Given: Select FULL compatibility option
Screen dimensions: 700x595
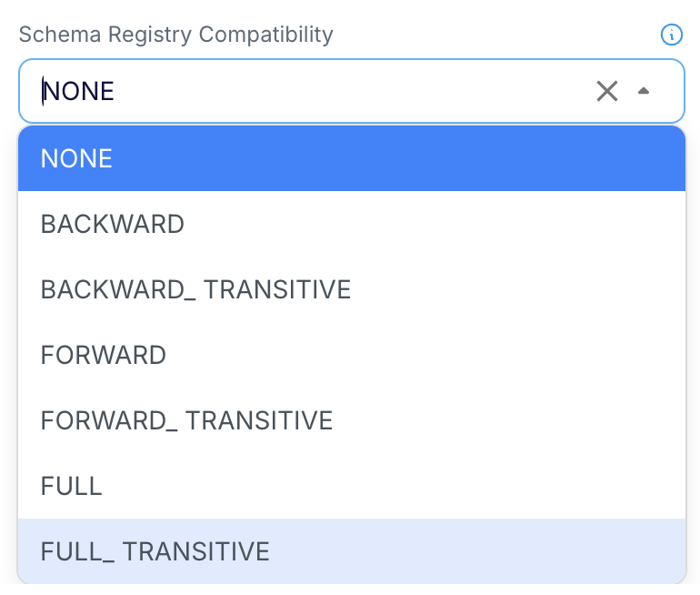Looking at the screenshot, I should (351, 486).
